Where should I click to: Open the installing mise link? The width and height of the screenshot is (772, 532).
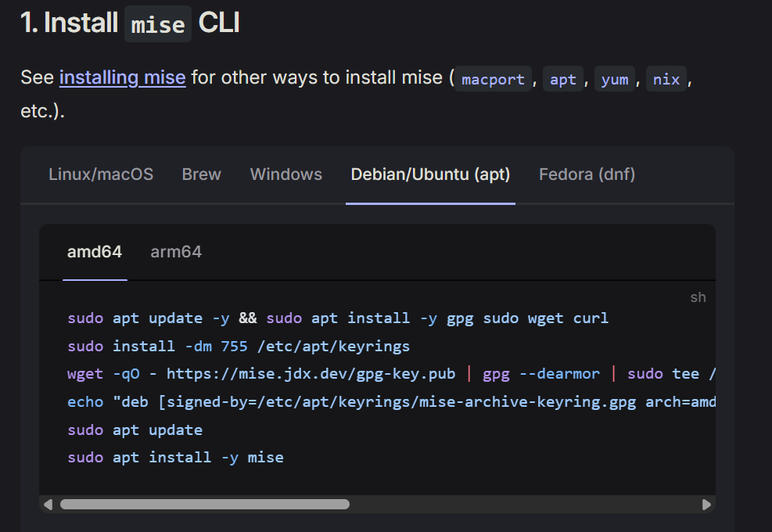tap(122, 77)
